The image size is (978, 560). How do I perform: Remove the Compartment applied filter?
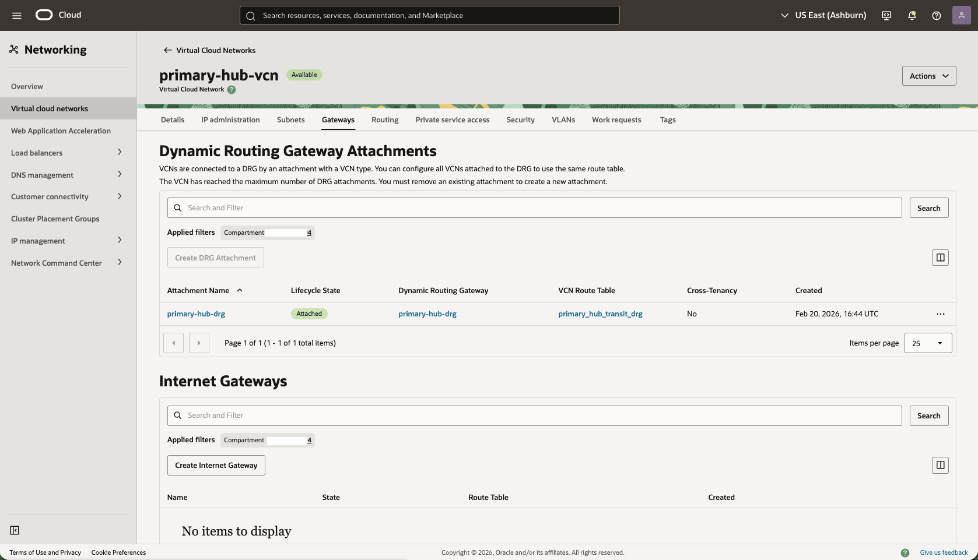[x=309, y=233]
